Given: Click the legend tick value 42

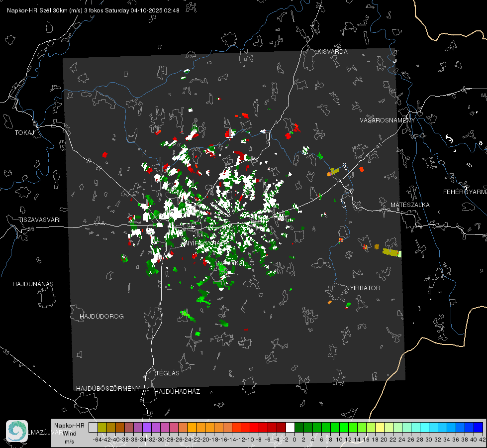Looking at the screenshot, I should tap(483, 440).
